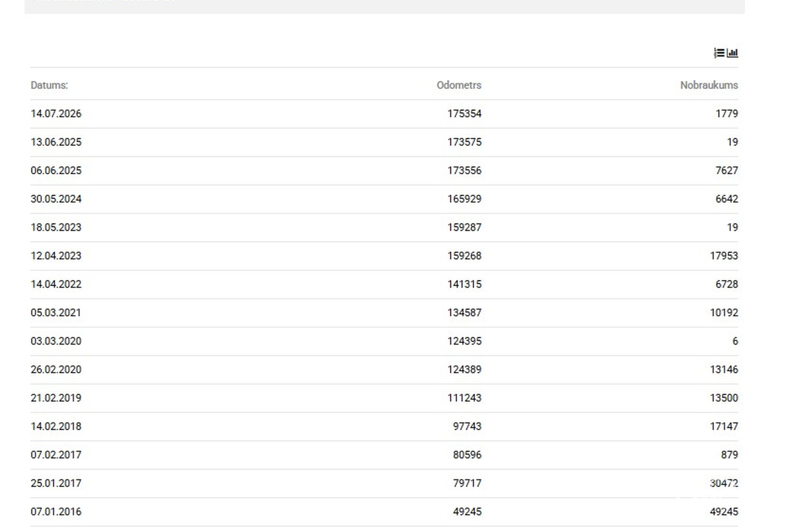Image resolution: width=798 pixels, height=532 pixels.
Task: Select the 05.03.2021 date entry
Action: point(56,313)
